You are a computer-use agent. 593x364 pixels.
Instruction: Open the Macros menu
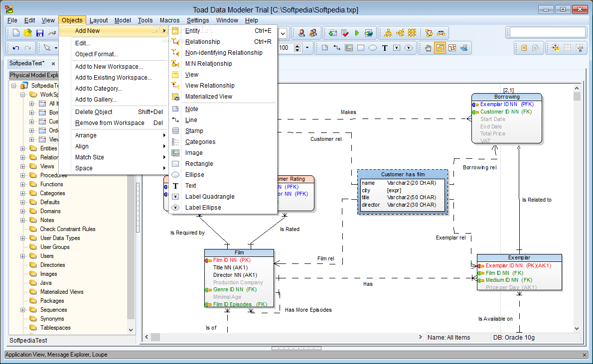(169, 20)
